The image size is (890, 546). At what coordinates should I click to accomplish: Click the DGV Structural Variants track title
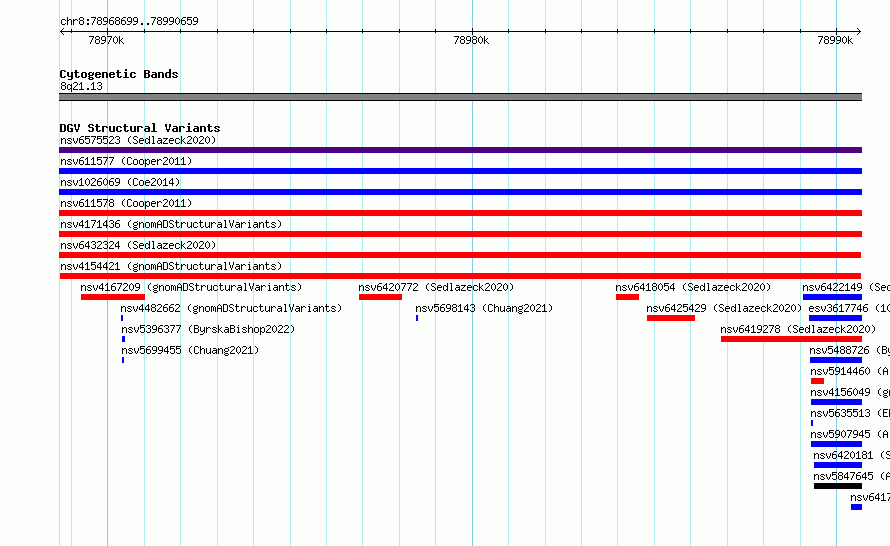(140, 128)
